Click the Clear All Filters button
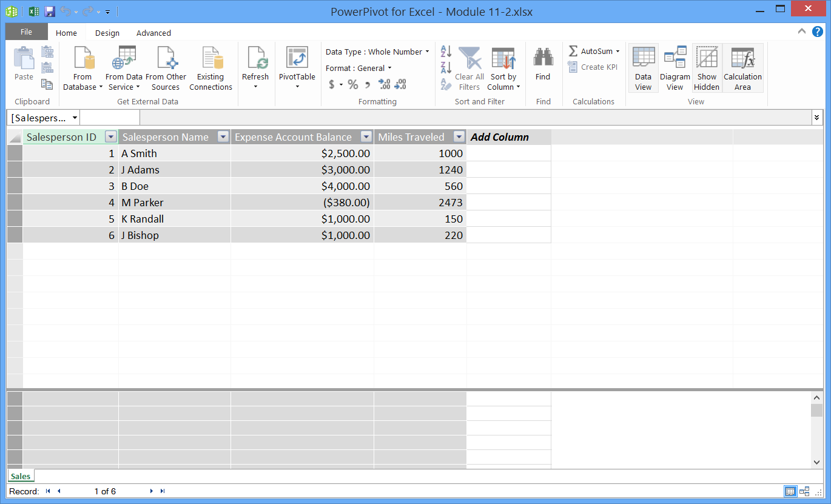The image size is (831, 504). 468,67
